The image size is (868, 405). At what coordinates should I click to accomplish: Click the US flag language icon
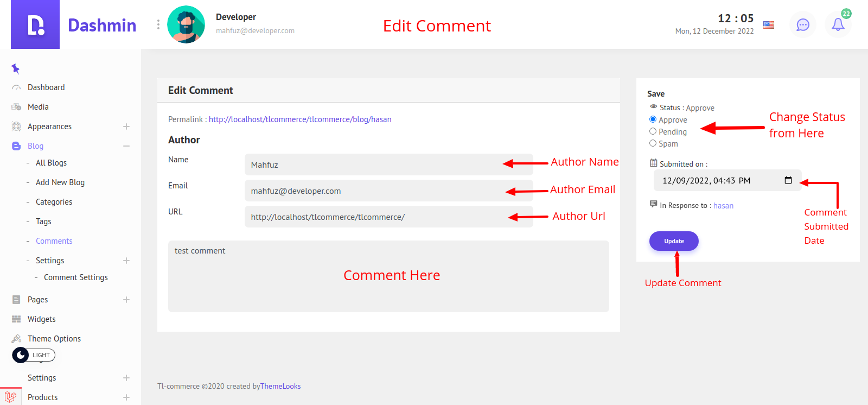point(769,25)
